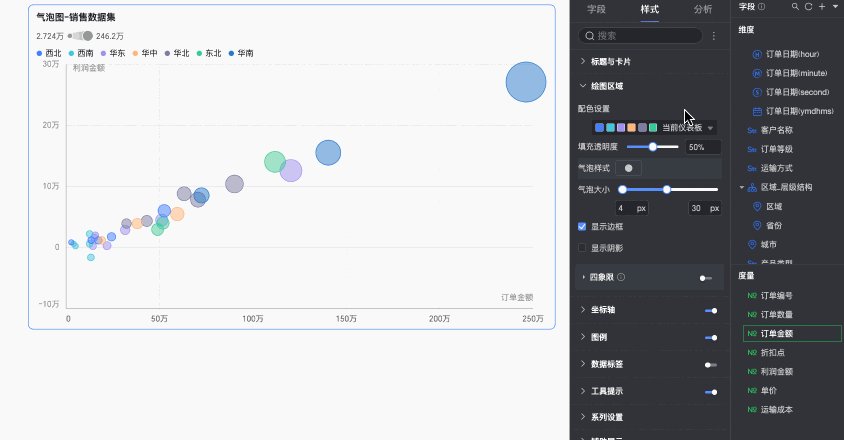844x440 pixels.
Task: Click the search icon in the 字段 panel header
Action: click(795, 7)
